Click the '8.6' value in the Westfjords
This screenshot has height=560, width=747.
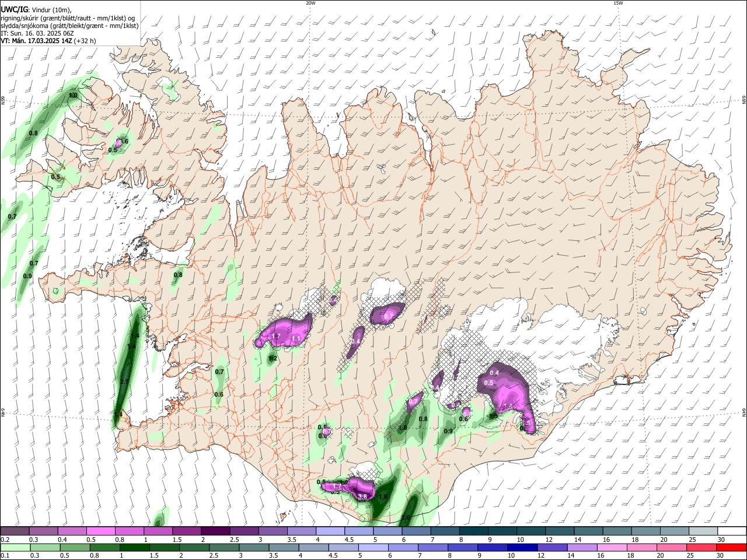click(x=123, y=142)
